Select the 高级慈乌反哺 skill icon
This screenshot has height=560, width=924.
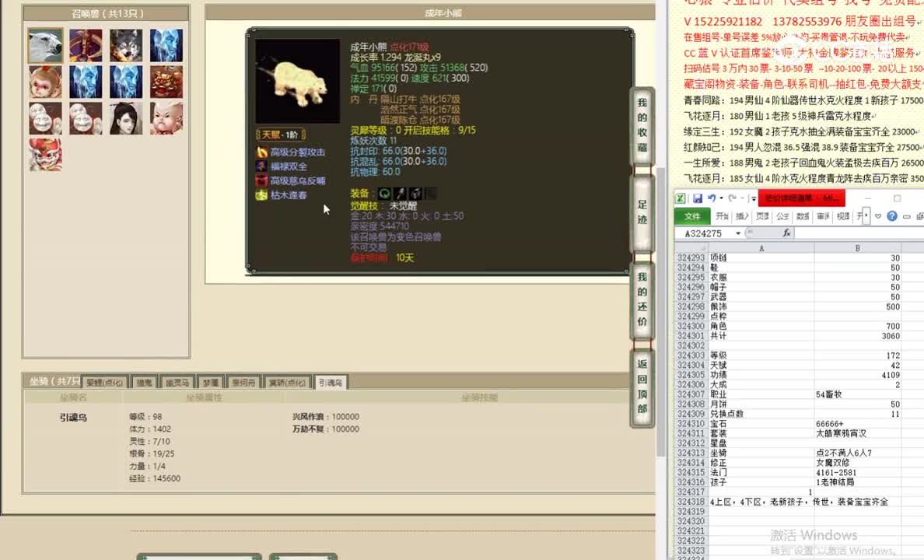click(x=262, y=179)
